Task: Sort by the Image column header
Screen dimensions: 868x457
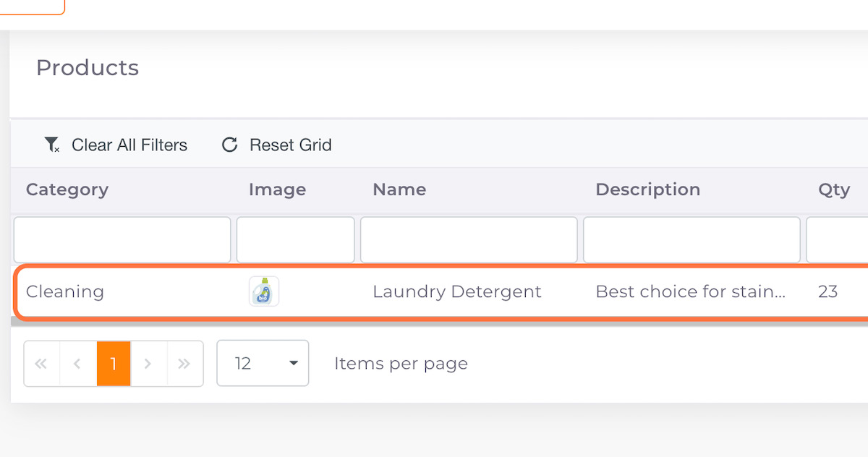Action: tap(277, 189)
